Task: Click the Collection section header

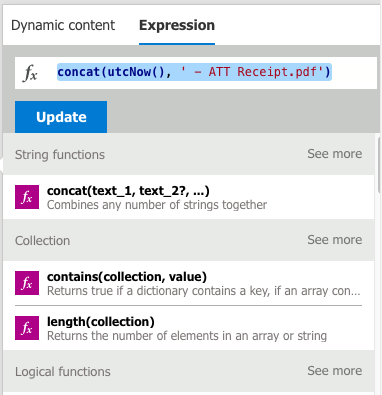Action: (42, 241)
